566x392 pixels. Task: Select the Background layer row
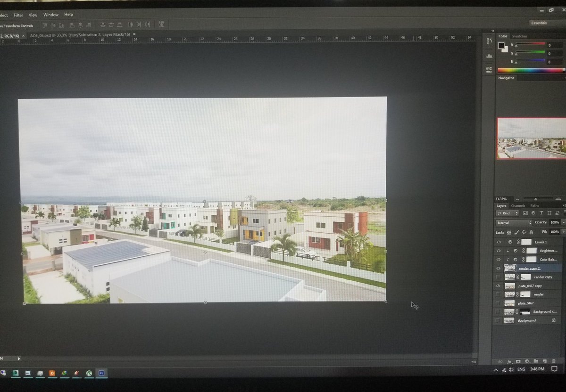[x=527, y=320]
